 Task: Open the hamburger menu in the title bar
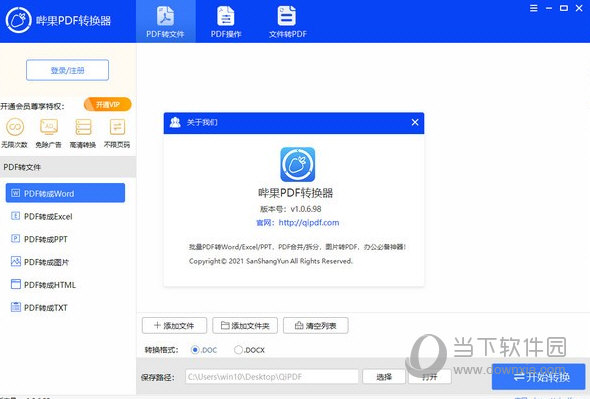534,8
